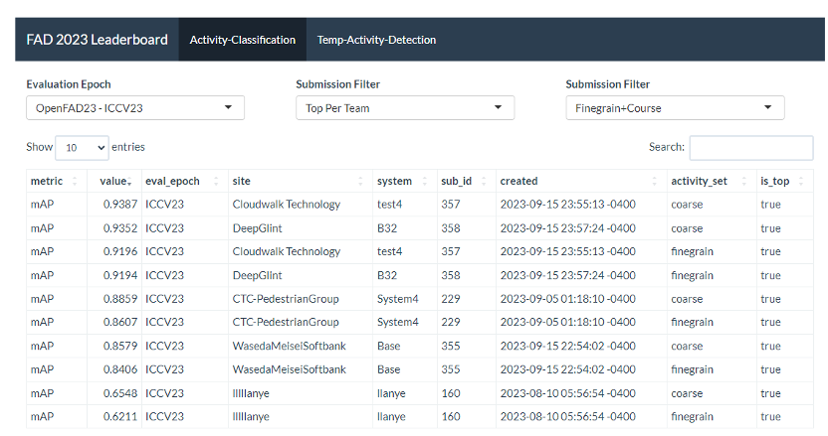The height and width of the screenshot is (436, 828).
Task: Click finegrain activity_set in the 0.8406 row
Action: (692, 369)
